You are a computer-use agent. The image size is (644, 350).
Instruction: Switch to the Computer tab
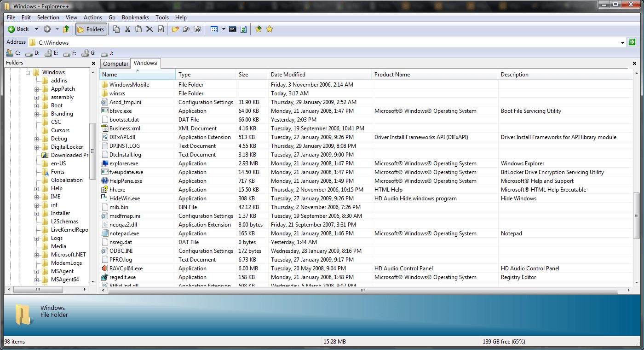(x=115, y=64)
